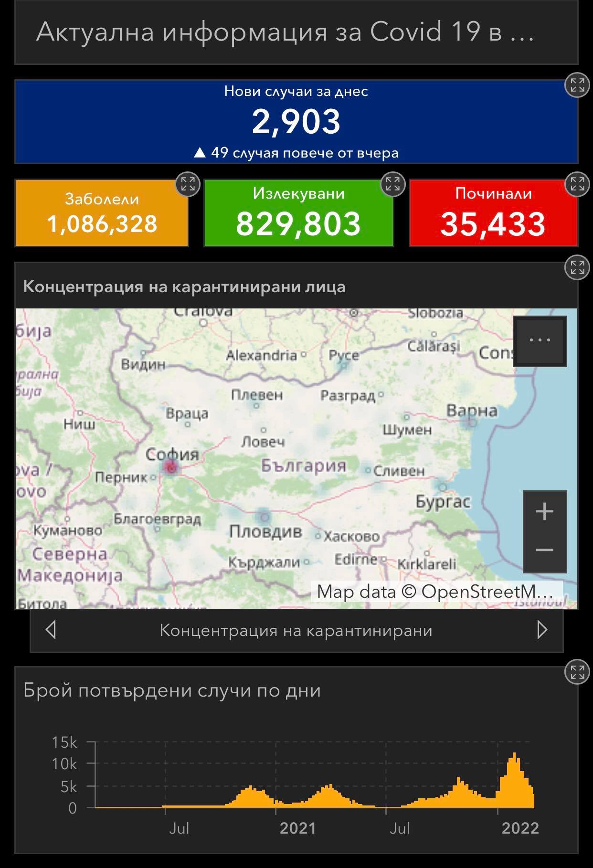
Task: Click the Ниш label on the map
Action: tap(79, 424)
